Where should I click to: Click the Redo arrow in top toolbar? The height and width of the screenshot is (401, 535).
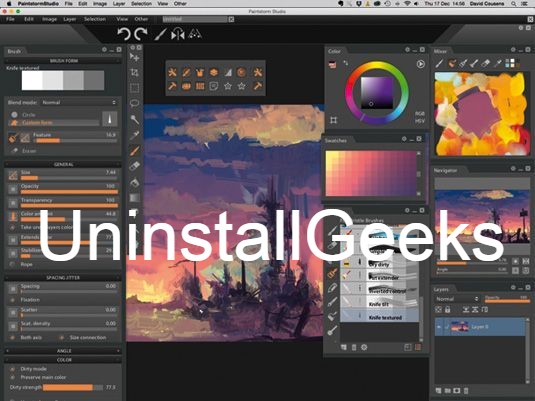(141, 34)
